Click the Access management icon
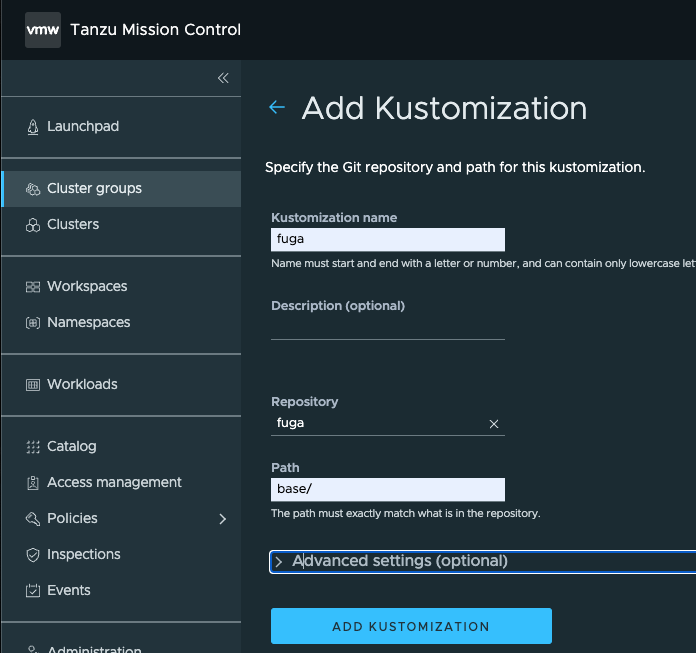This screenshot has width=696, height=653. 33,483
